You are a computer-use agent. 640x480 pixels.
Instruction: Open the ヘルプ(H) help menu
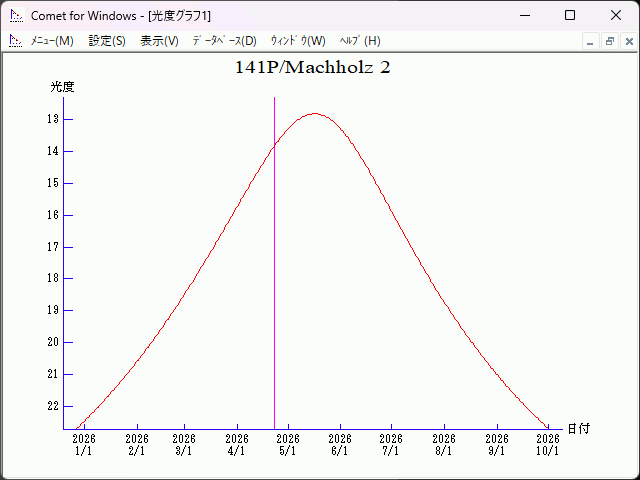(360, 41)
